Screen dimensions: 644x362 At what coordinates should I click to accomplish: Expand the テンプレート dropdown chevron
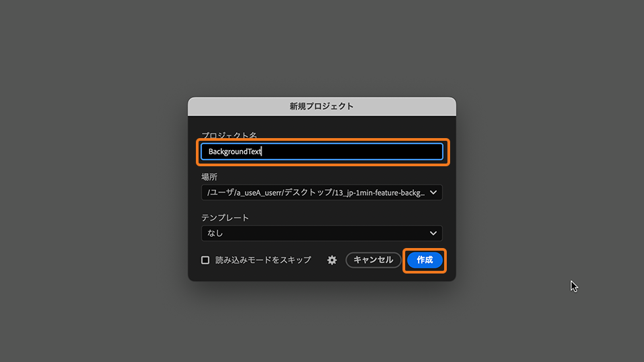(433, 233)
